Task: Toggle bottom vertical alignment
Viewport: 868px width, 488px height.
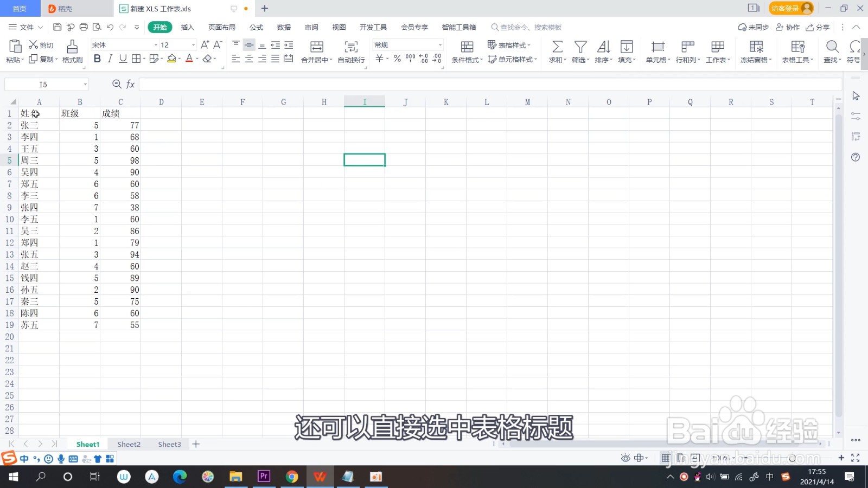Action: click(262, 45)
